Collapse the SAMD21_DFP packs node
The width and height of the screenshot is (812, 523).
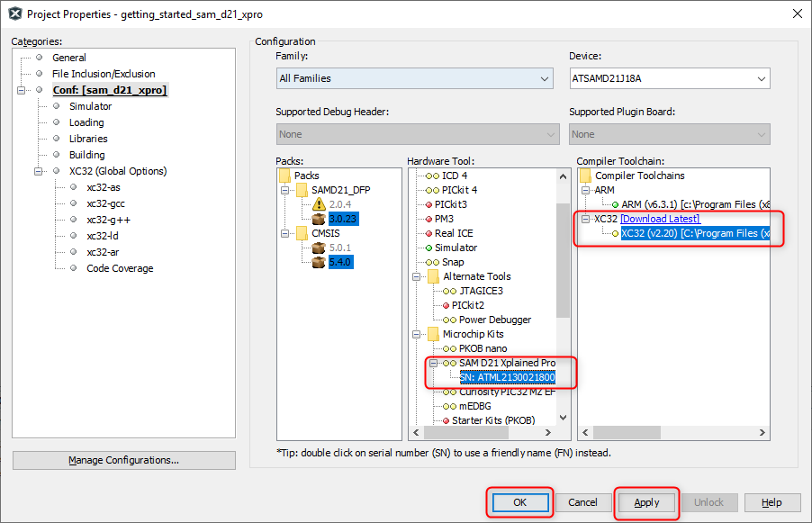[285, 190]
